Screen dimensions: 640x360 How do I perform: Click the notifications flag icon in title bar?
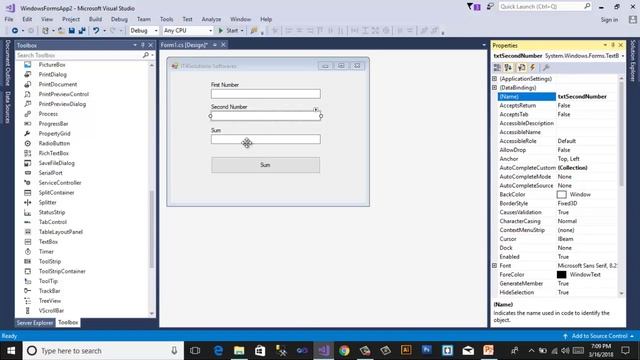click(x=473, y=7)
